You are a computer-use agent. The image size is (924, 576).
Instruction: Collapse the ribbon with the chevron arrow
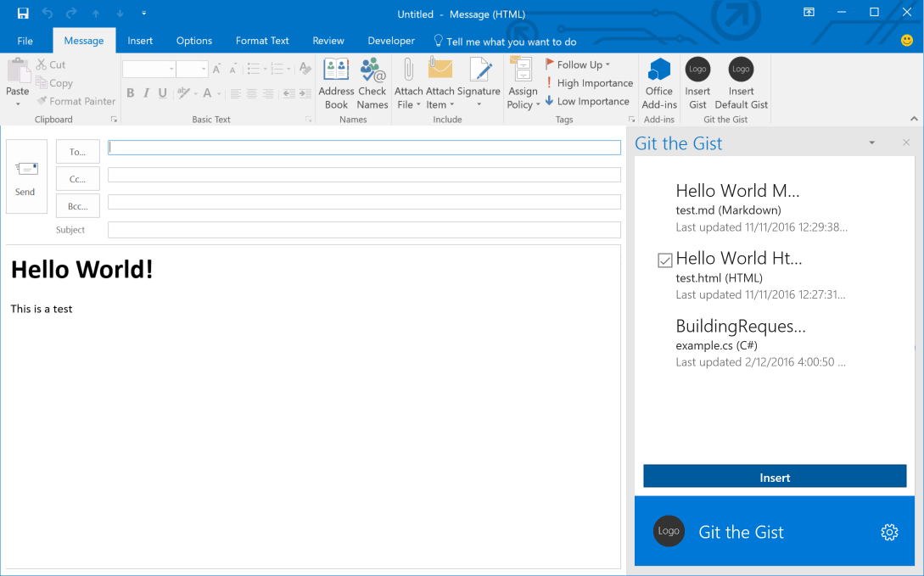[913, 119]
